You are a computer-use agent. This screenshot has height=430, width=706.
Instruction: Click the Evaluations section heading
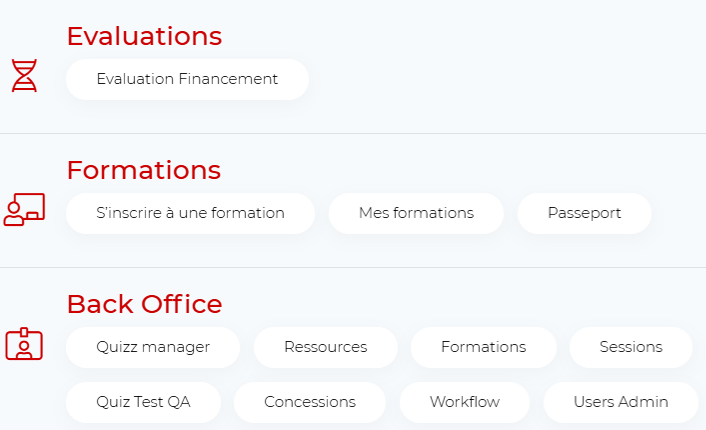144,36
